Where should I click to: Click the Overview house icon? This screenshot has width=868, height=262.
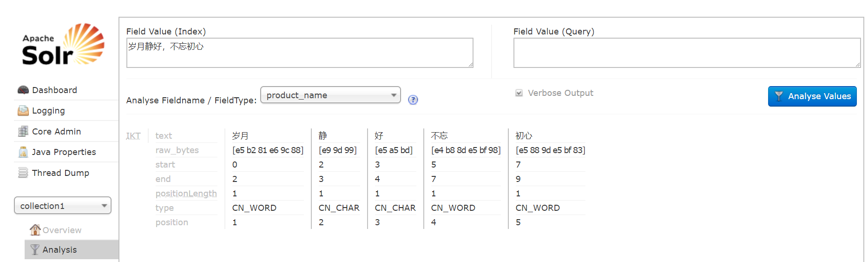coord(35,230)
